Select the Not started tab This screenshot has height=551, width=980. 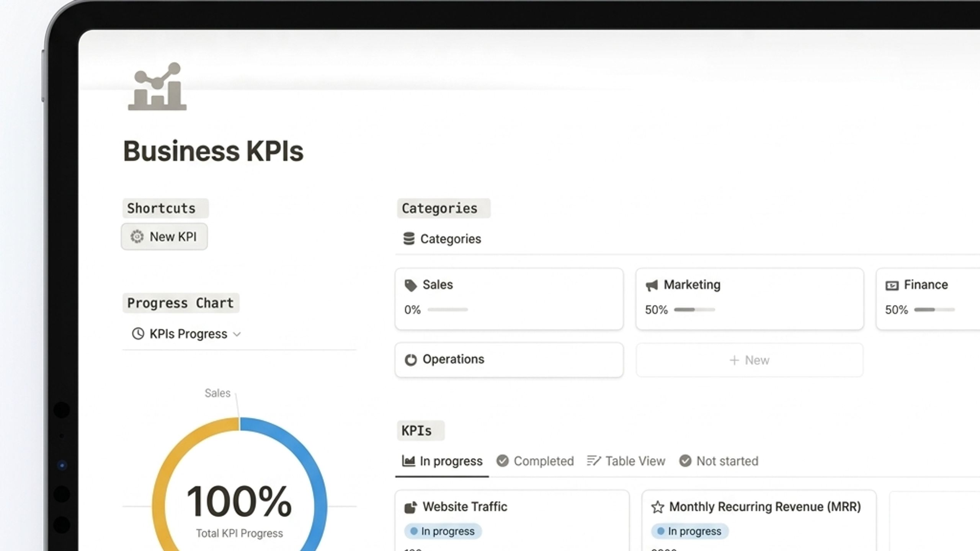(x=719, y=461)
